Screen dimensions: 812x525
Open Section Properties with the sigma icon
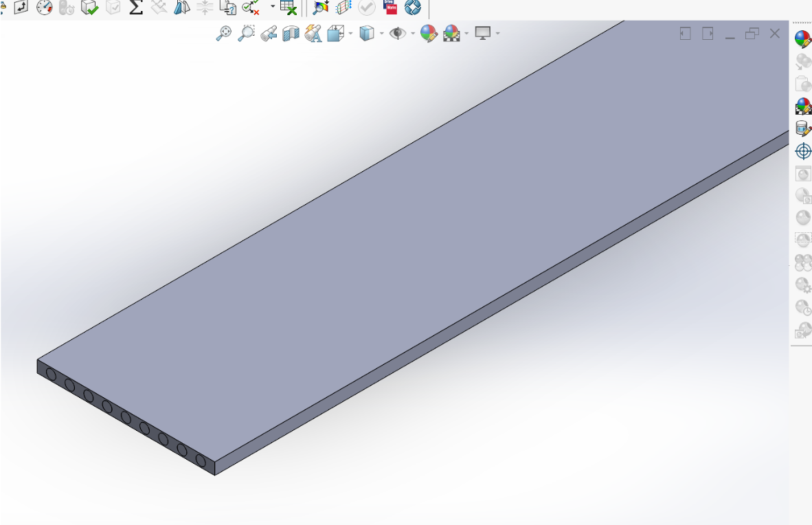point(136,8)
